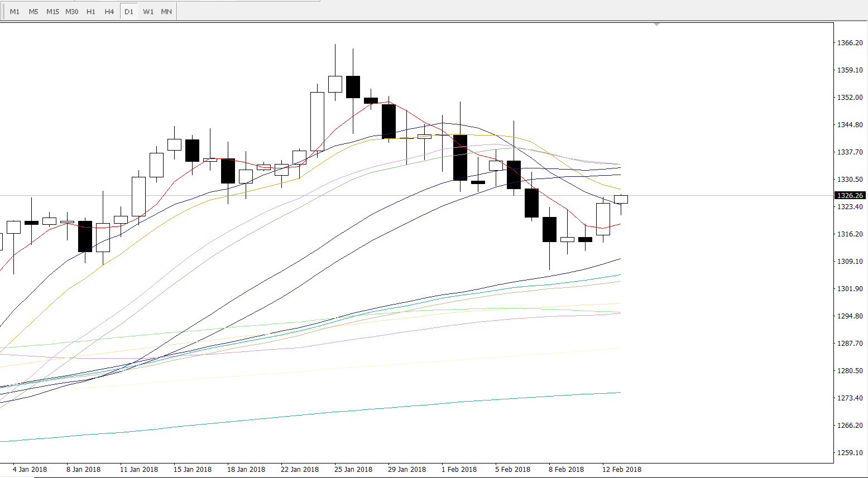
Task: Click the 1 Feb 2018 date label
Action: point(459,469)
